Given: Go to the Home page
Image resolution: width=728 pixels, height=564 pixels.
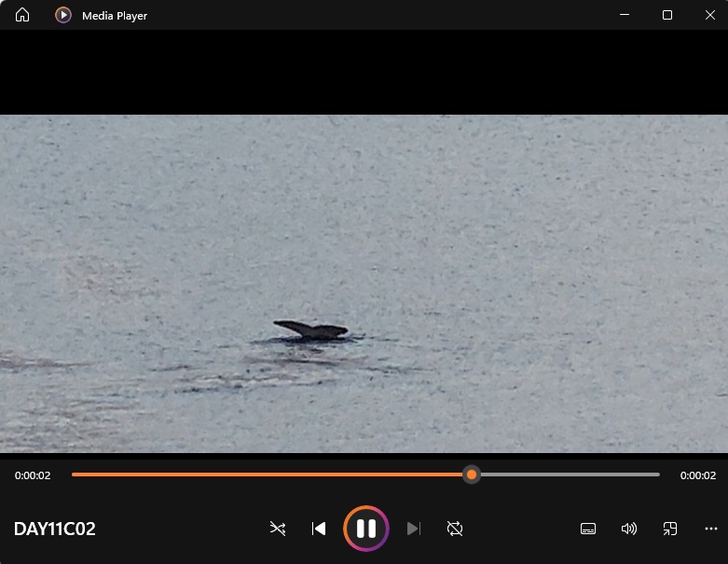Looking at the screenshot, I should (22, 15).
